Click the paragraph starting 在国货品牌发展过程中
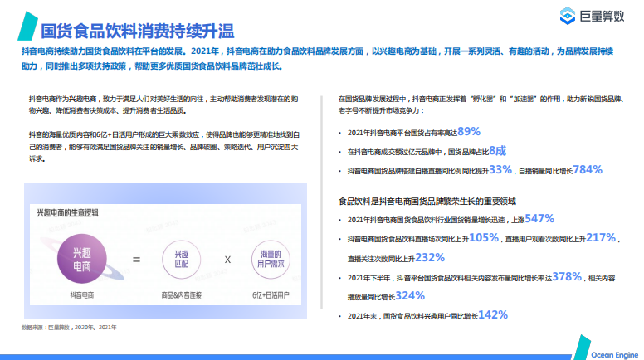Image resolution: width=644 pixels, height=360 pixels. click(481, 105)
